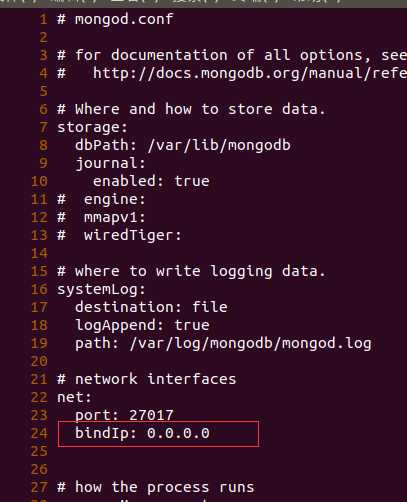Click the '# network interfaces' comment

click(x=147, y=379)
